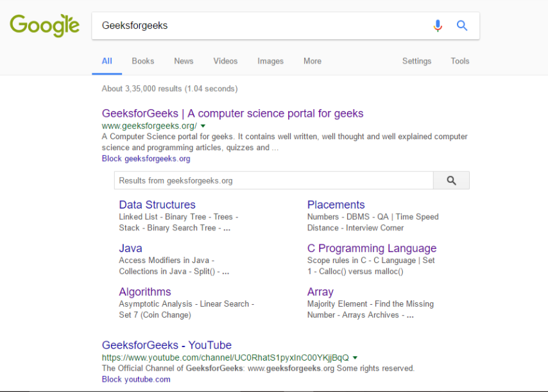This screenshot has height=392, width=548.
Task: Switch to the Books tab
Action: coord(143,61)
